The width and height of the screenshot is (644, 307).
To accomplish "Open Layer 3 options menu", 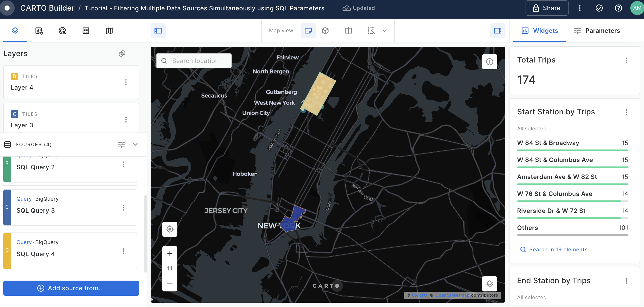I will (x=126, y=120).
